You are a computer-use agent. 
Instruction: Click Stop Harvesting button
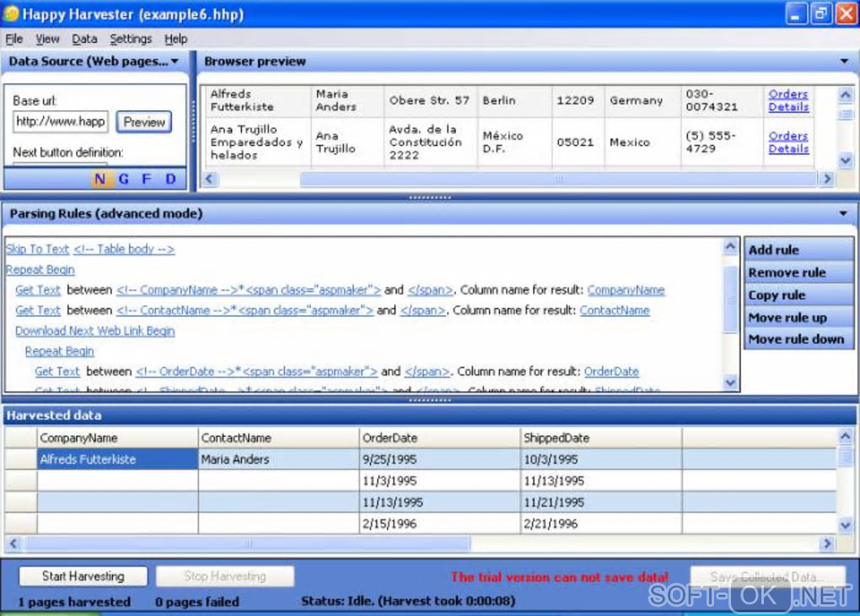coord(225,576)
